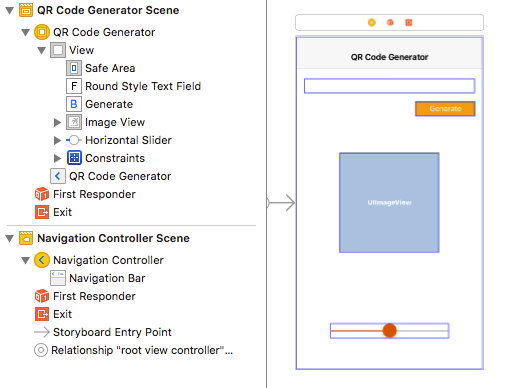Select Relationship root view controller row
The height and width of the screenshot is (388, 512).
point(133,350)
